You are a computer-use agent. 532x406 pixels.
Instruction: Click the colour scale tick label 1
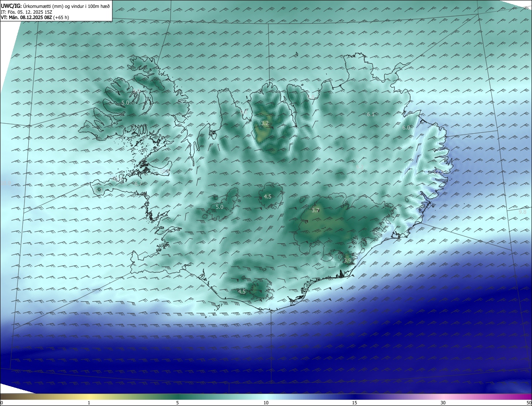pos(89,403)
